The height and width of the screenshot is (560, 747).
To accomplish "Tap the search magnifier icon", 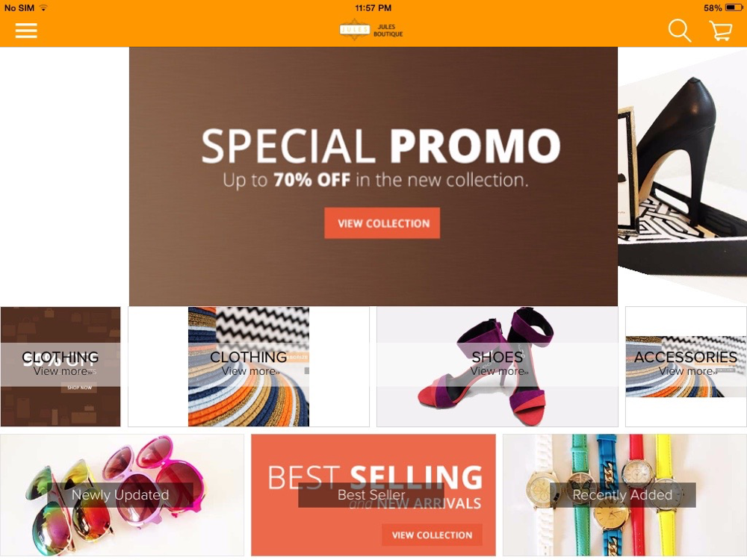I will click(x=679, y=31).
